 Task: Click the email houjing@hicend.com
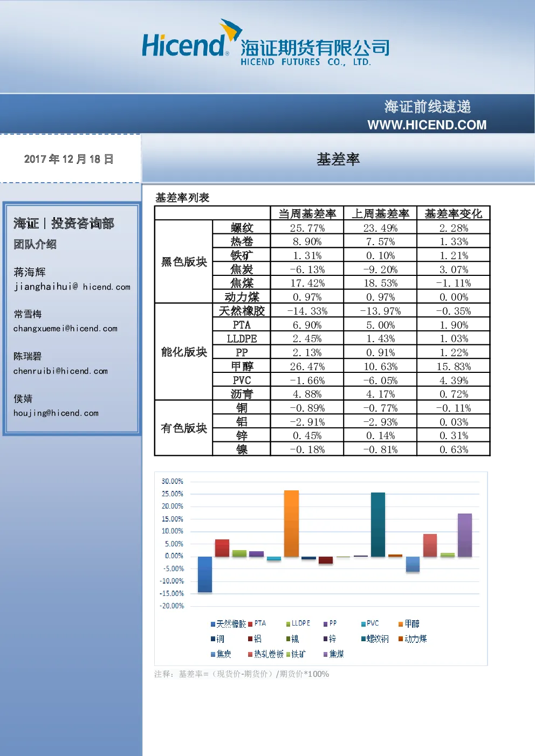(x=56, y=413)
